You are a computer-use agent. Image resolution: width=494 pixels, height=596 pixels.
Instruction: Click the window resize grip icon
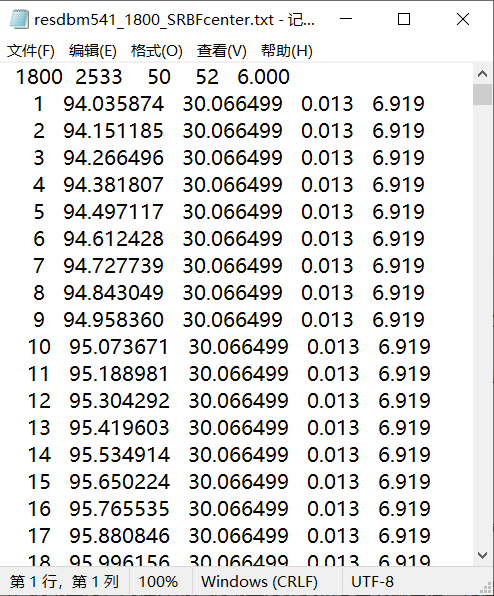tap(486, 588)
